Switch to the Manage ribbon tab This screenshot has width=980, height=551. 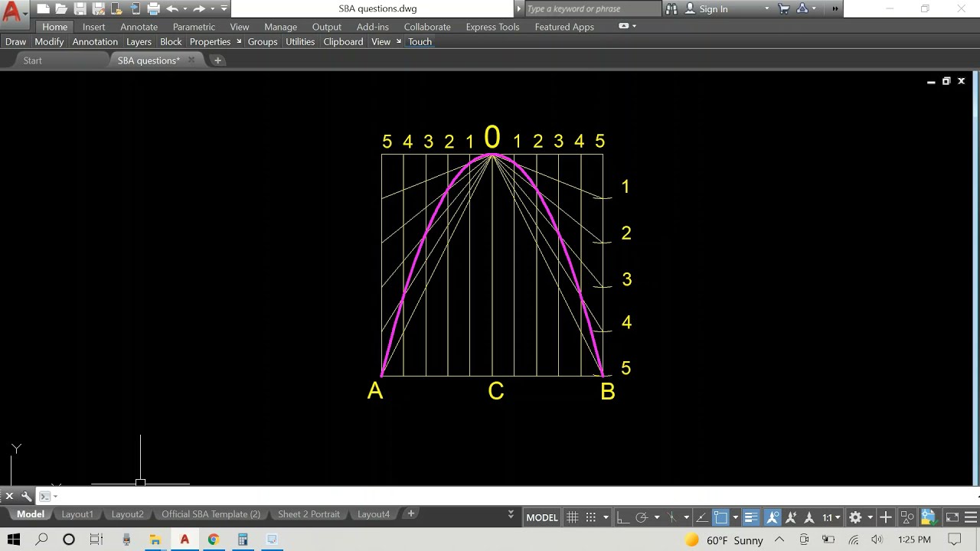(280, 27)
